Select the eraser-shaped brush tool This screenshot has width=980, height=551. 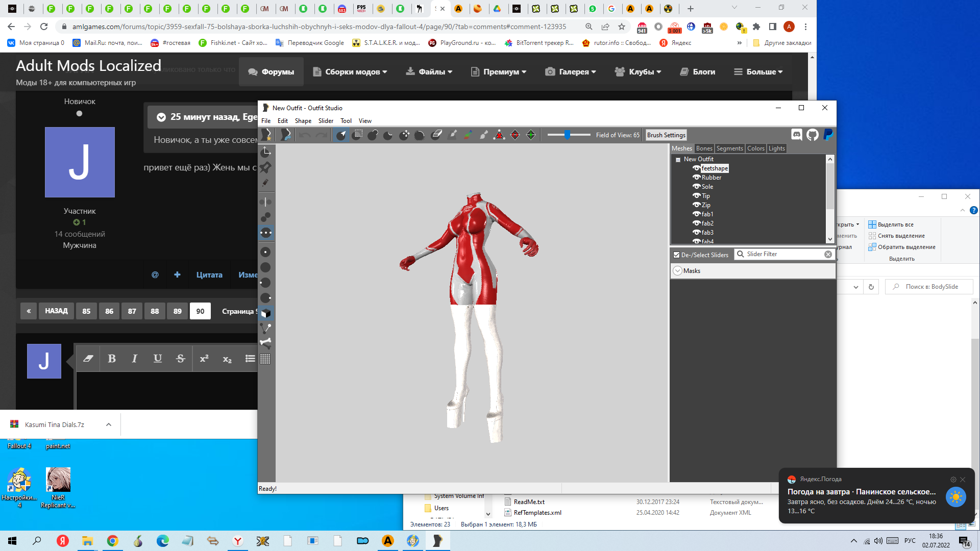click(x=436, y=135)
